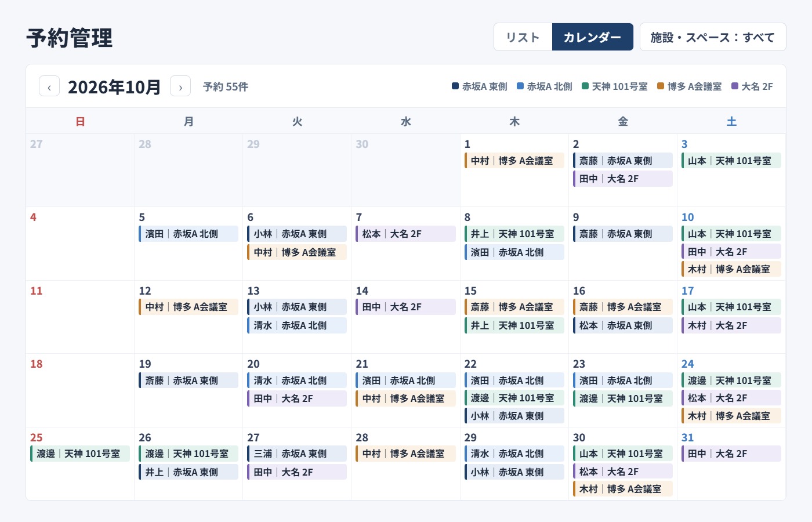Screen dimensions: 812x522
Task: Open 清水 赤坂A 北側 booking on October 29
Action: click(x=514, y=454)
